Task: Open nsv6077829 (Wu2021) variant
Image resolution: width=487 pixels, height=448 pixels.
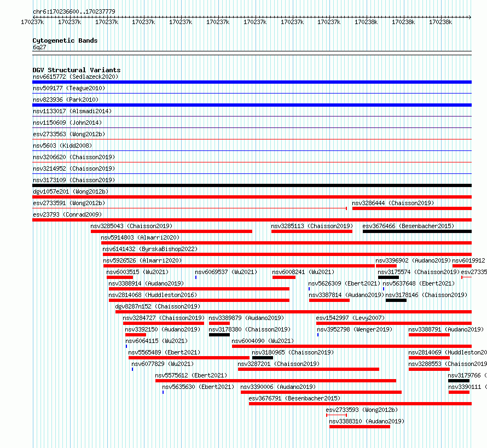Action: pos(163,364)
